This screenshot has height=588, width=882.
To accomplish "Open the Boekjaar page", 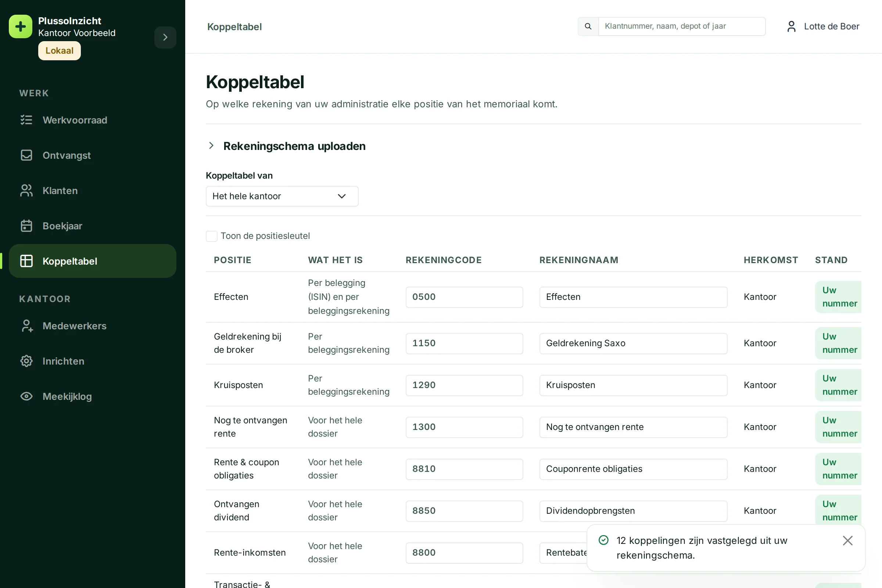I will pos(92,226).
